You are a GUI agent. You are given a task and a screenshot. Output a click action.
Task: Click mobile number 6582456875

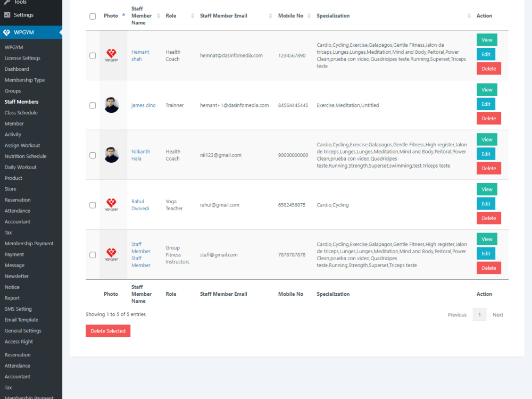pos(292,205)
